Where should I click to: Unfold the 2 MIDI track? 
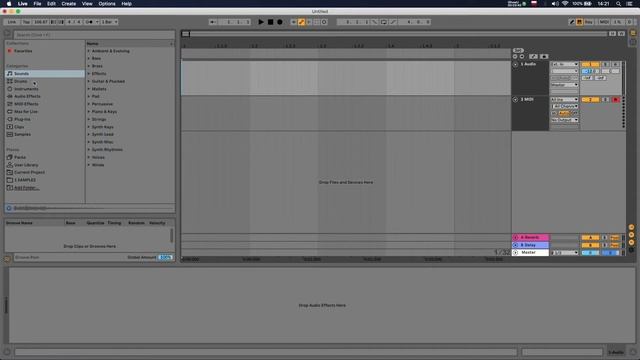(x=515, y=100)
